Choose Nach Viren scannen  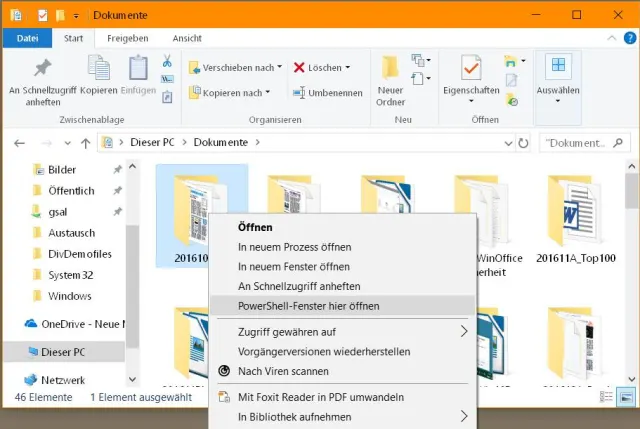pos(342,371)
